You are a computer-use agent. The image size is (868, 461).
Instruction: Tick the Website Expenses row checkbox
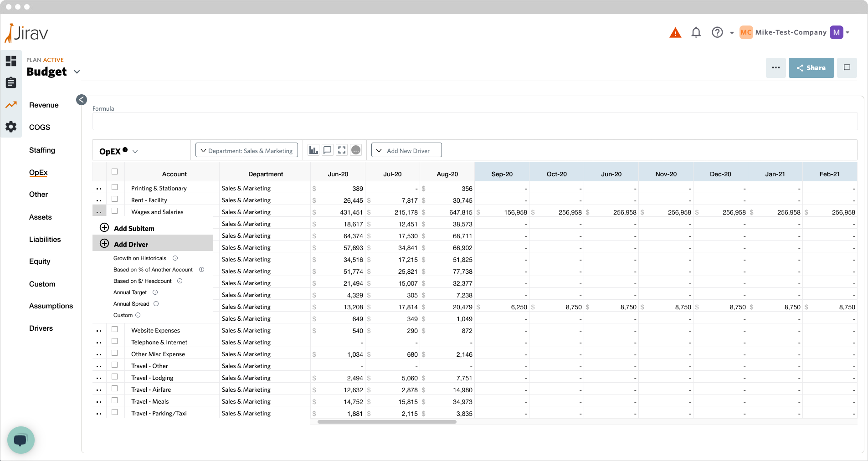(115, 329)
